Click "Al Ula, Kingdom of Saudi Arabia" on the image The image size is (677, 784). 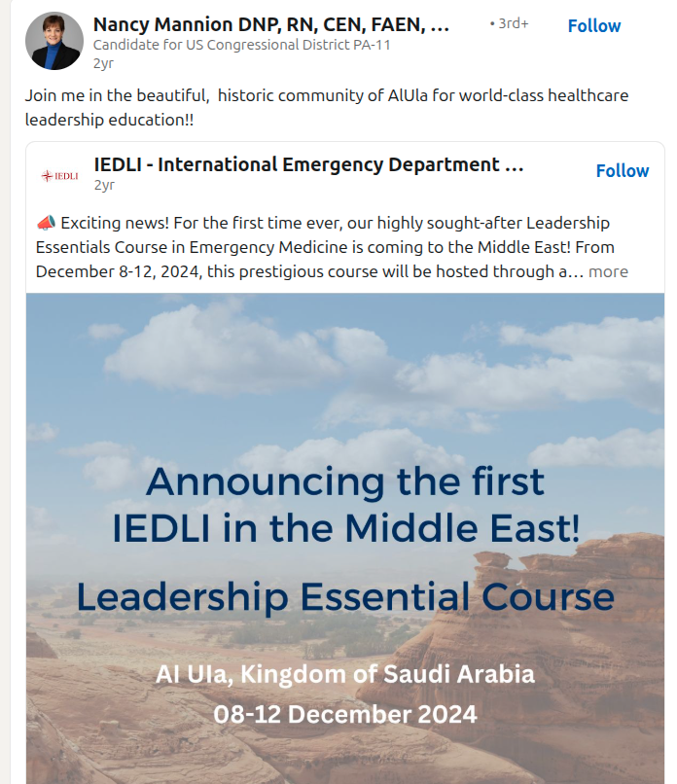345,673
